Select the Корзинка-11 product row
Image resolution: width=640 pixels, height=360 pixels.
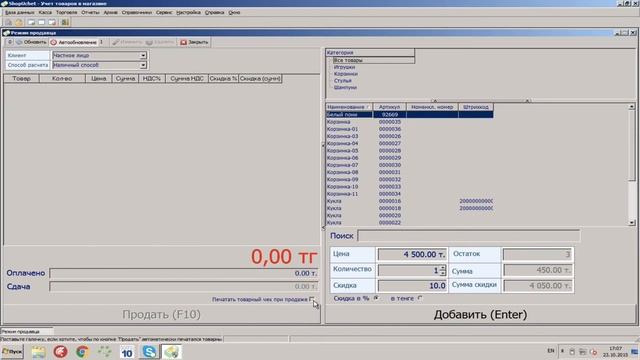point(409,194)
